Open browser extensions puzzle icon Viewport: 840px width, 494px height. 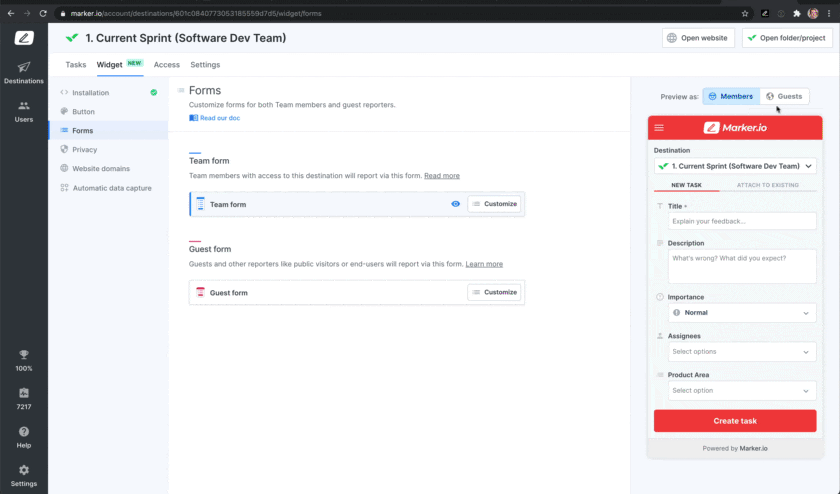coord(797,13)
